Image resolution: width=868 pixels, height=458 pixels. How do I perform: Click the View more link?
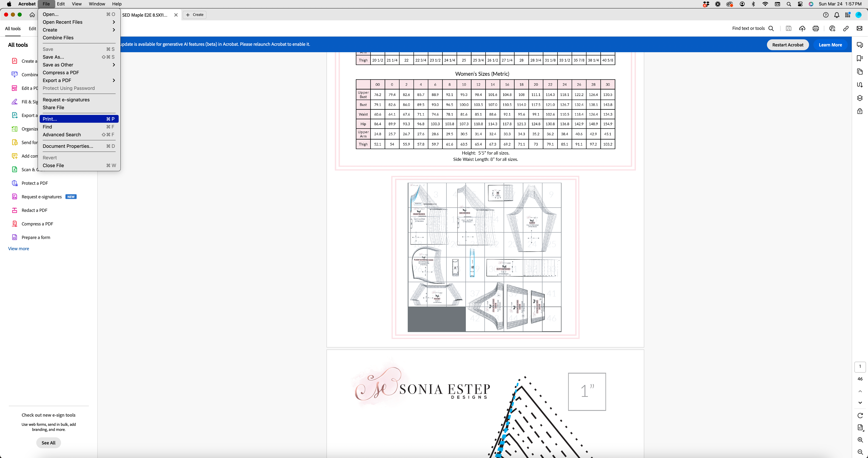pos(18,249)
